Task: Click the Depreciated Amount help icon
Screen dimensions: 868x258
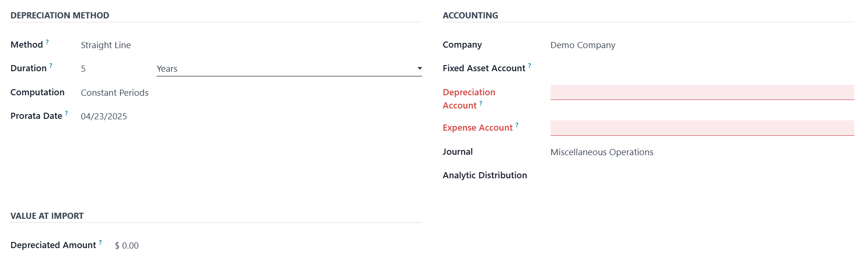Action: (x=100, y=242)
